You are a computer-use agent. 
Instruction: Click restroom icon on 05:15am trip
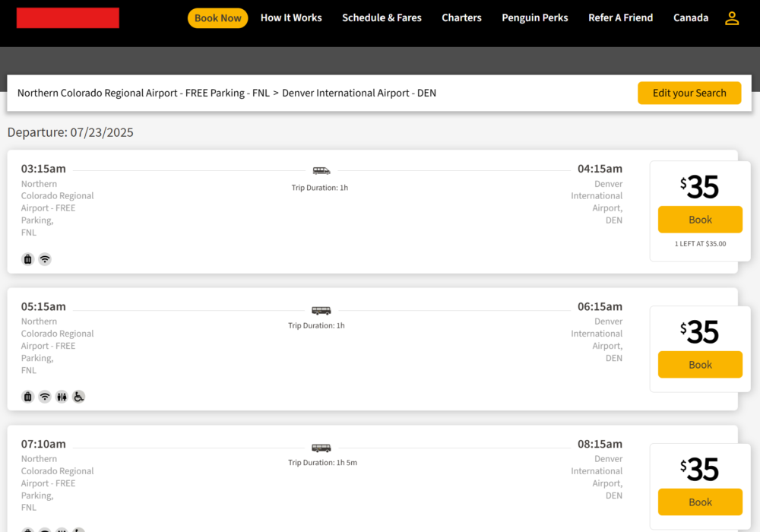62,397
